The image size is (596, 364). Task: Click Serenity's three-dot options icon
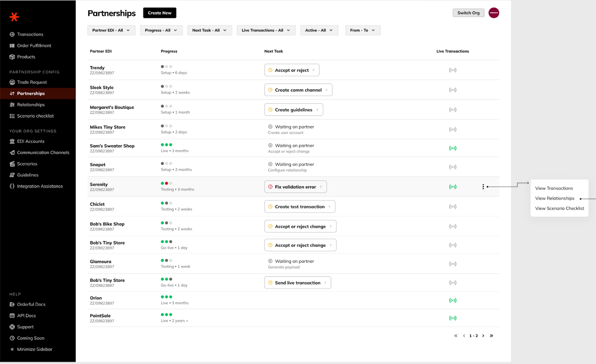483,187
